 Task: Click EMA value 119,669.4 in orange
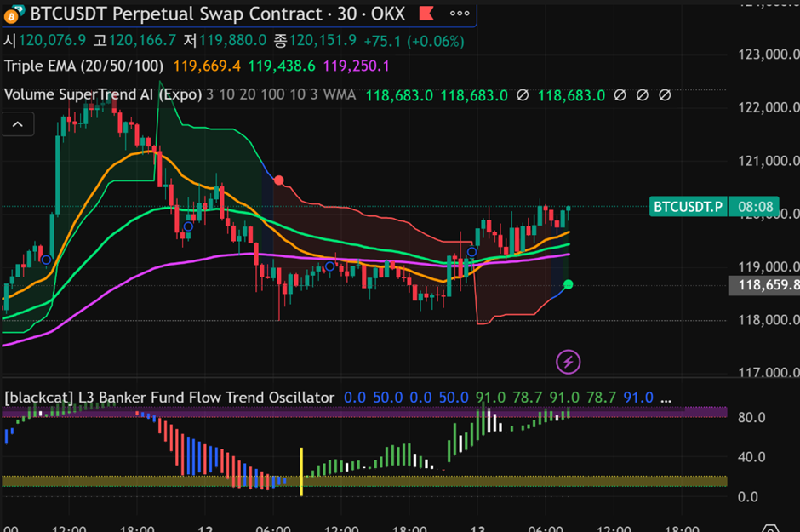point(207,66)
